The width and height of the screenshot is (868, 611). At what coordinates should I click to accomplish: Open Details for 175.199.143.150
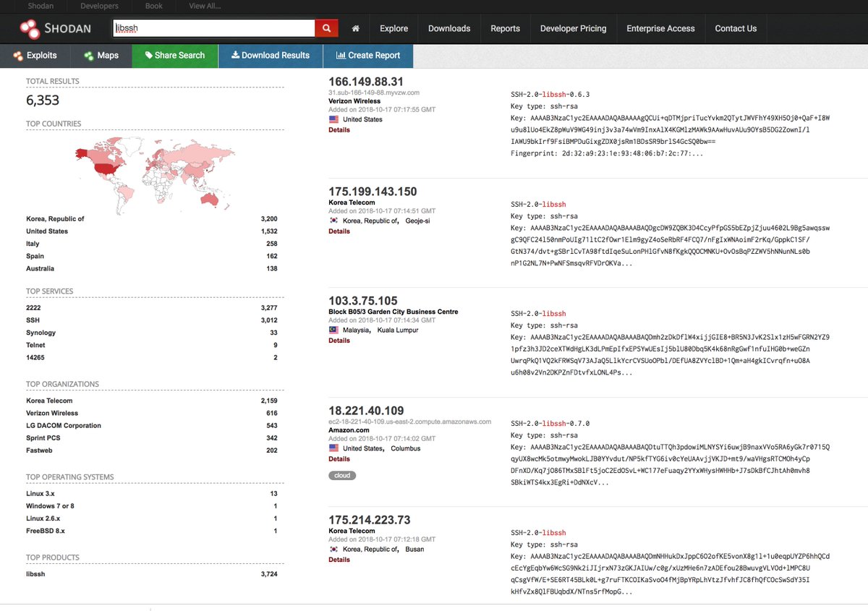[339, 231]
